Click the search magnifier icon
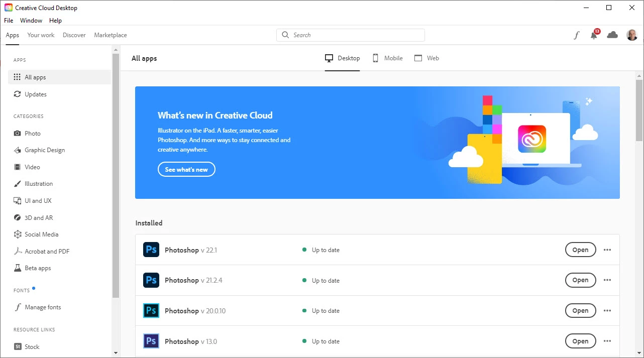The height and width of the screenshot is (358, 644). (x=285, y=35)
